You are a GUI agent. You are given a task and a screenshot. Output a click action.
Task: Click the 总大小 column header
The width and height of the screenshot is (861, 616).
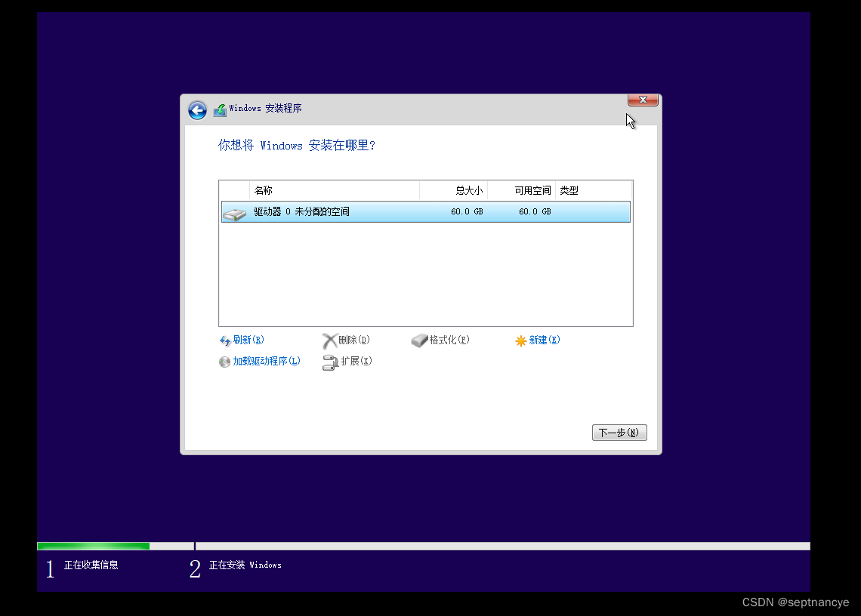454,190
